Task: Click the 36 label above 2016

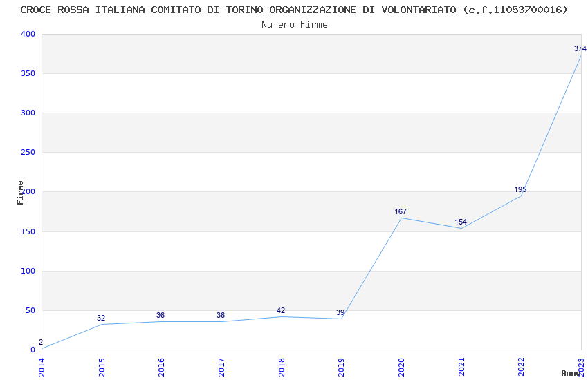Action: click(x=160, y=315)
